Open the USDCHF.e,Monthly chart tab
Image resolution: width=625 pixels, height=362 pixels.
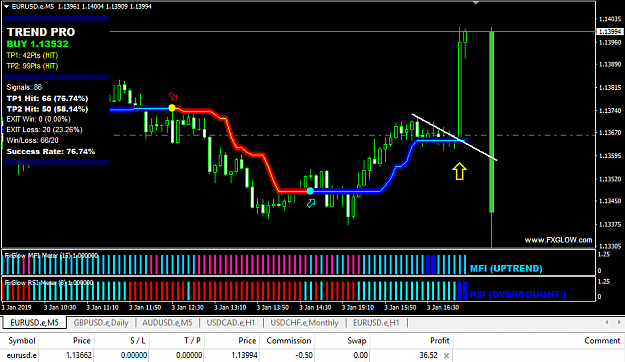tap(304, 323)
